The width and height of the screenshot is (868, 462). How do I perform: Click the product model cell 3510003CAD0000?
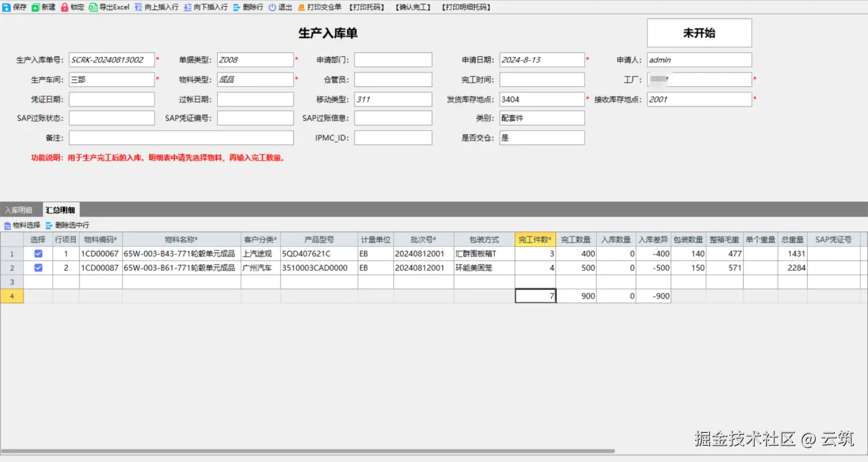[319, 268]
